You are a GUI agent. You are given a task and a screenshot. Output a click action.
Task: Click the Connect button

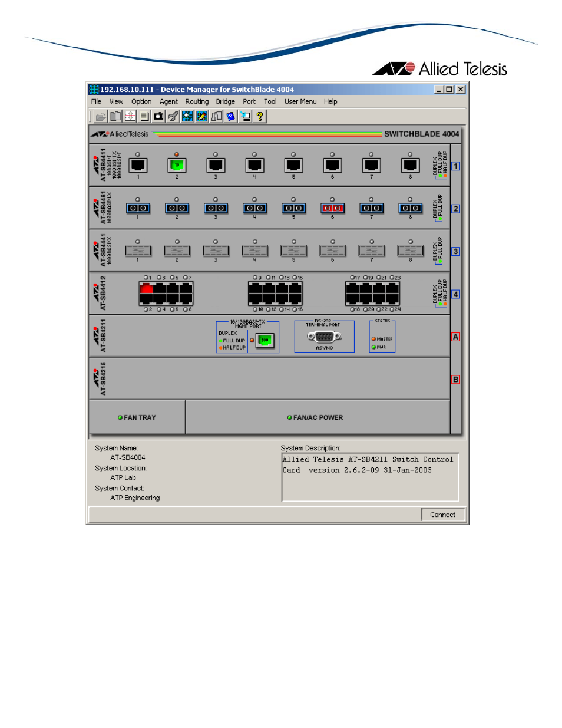pos(442,515)
